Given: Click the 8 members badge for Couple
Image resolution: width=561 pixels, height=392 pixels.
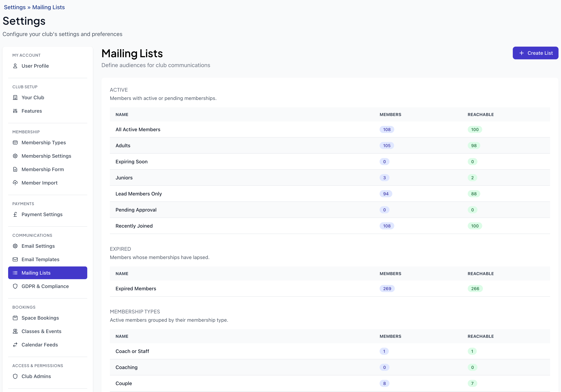Looking at the screenshot, I should [384, 384].
